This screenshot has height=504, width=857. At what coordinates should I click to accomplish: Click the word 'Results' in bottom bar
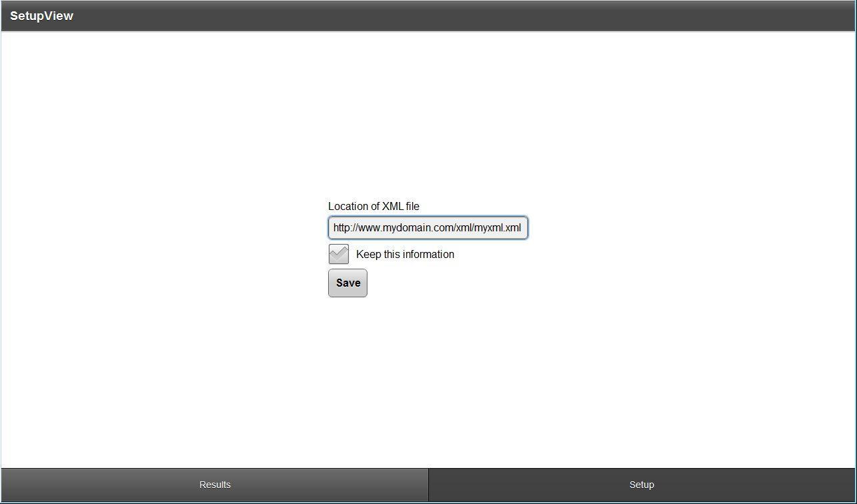tap(215, 485)
